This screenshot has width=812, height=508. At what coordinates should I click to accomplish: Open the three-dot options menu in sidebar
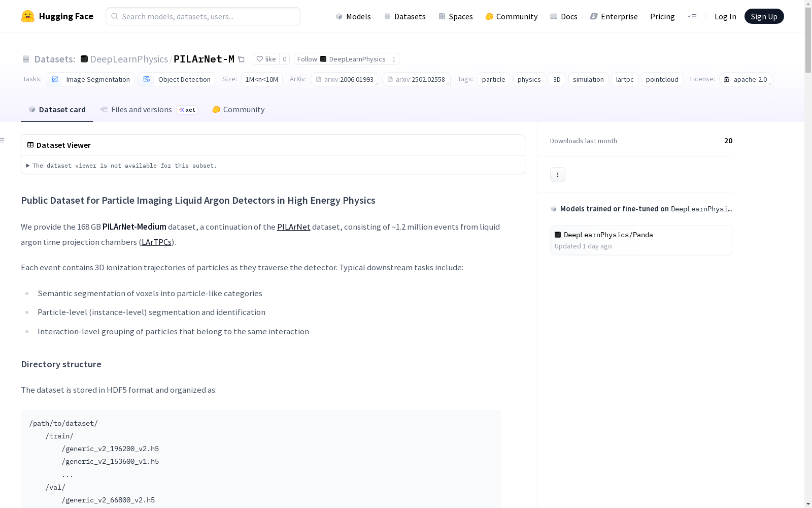coord(558,175)
